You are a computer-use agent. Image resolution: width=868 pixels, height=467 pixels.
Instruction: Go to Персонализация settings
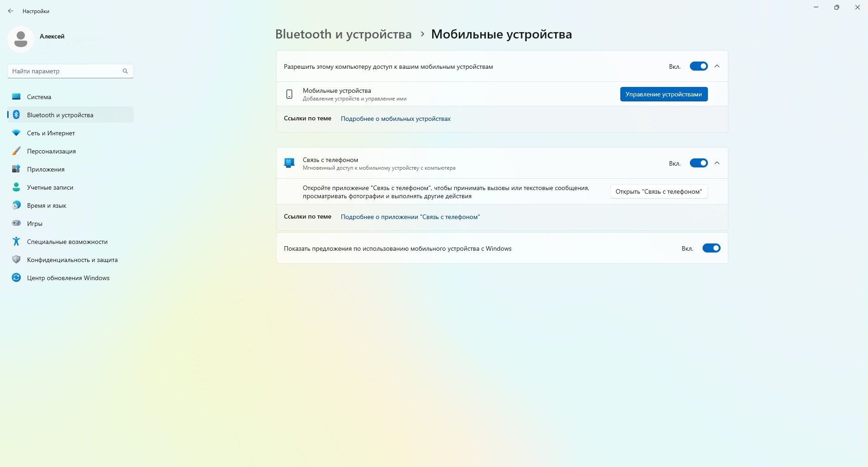pyautogui.click(x=71, y=151)
